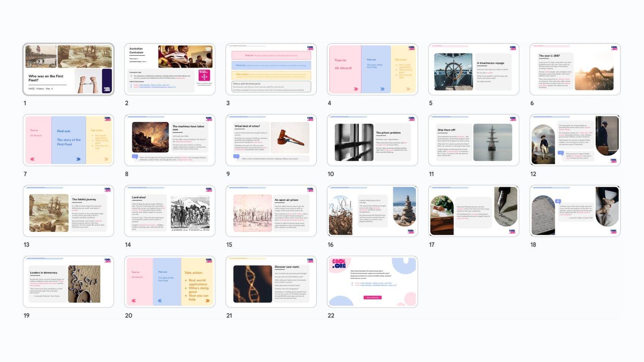This screenshot has height=362, width=644.
Task: Open the Australian Curriculum slide thumbnail
Action: pos(169,69)
